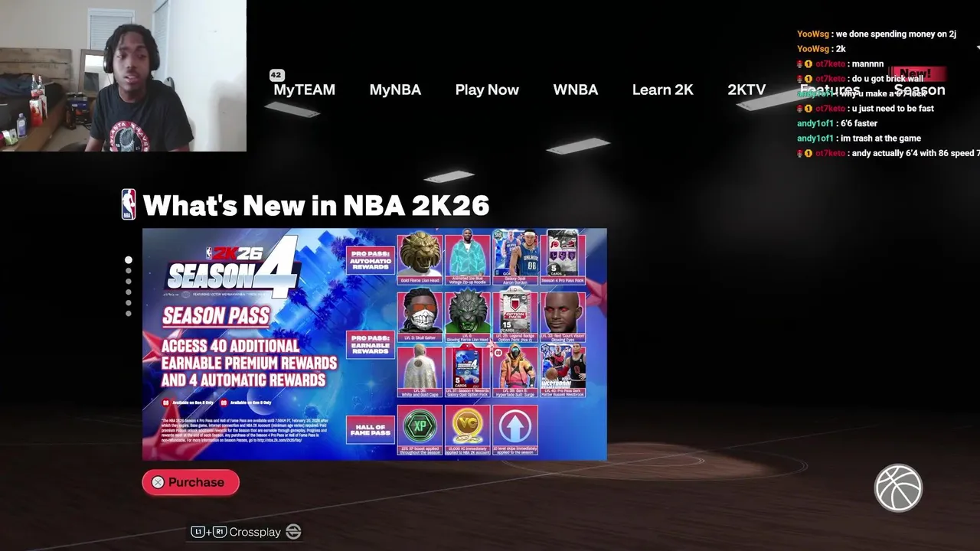This screenshot has height=551, width=980.
Task: Click the red New! badge above Season
Action: coord(917,74)
